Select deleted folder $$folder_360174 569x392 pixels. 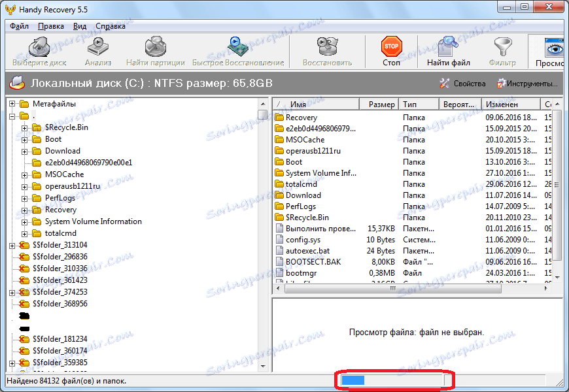point(60,351)
